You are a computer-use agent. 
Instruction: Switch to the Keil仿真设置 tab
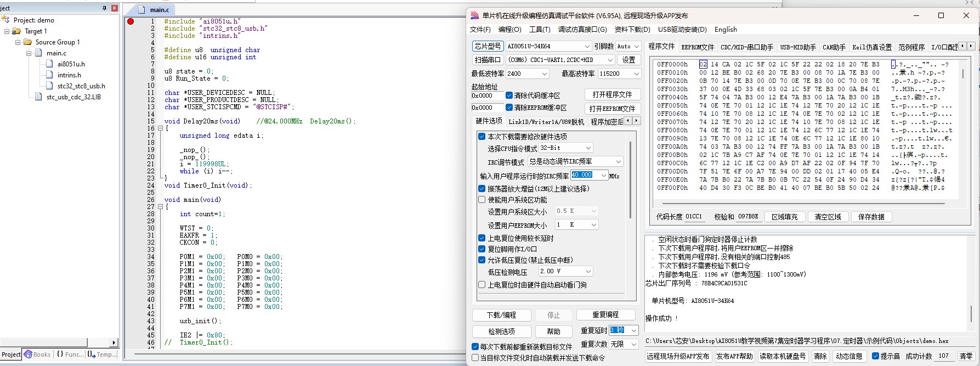[872, 47]
